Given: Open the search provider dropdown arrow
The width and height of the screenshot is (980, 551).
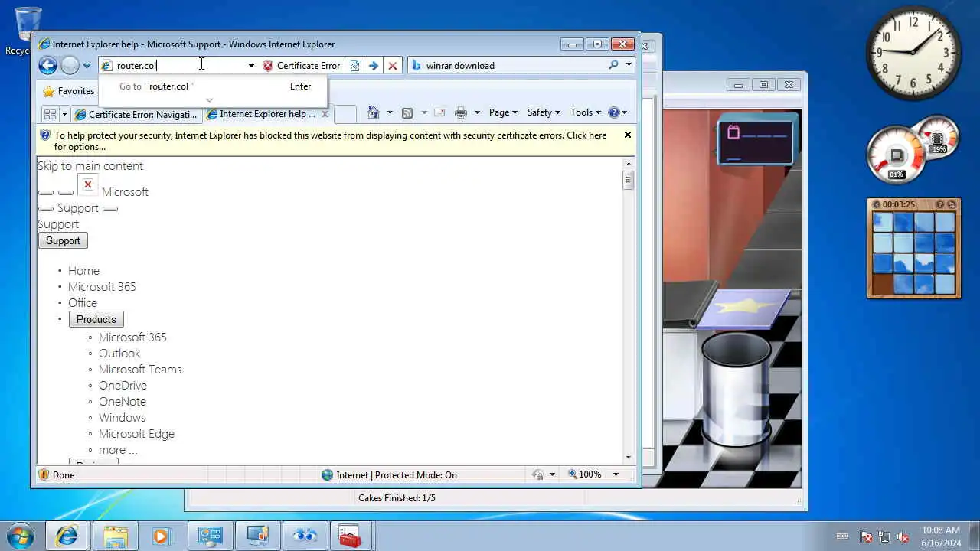Looking at the screenshot, I should coord(629,65).
